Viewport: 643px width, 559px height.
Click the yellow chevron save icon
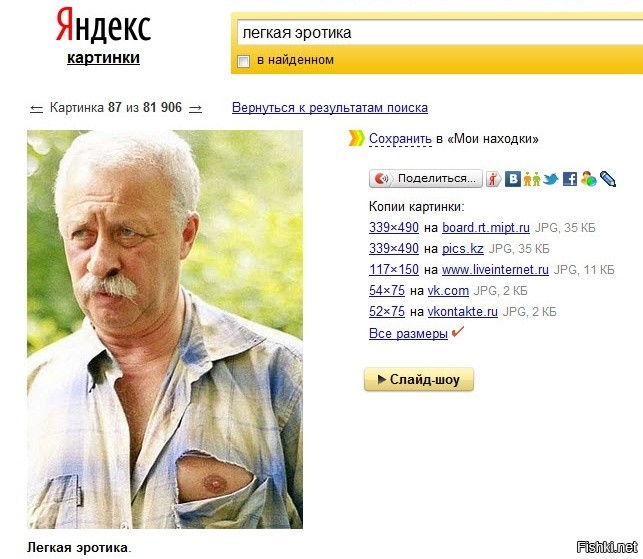(x=356, y=139)
